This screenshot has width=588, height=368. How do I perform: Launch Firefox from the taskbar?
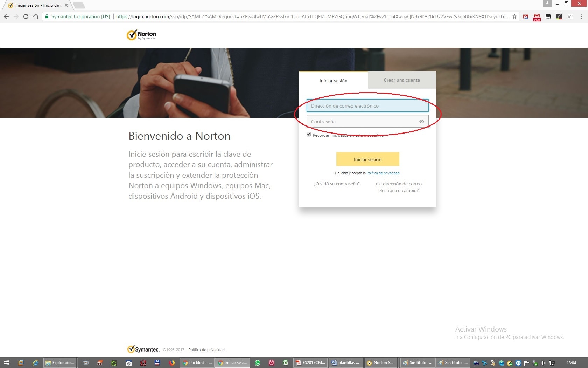pos(172,363)
